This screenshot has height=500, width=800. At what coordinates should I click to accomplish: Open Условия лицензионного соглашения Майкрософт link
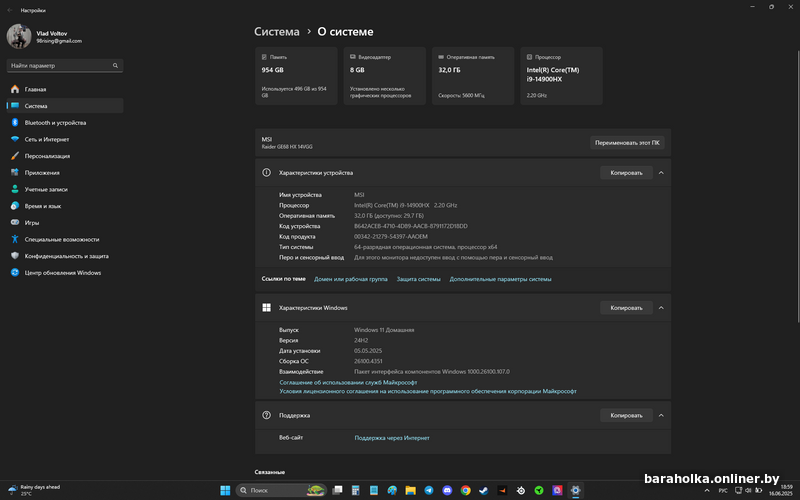428,391
